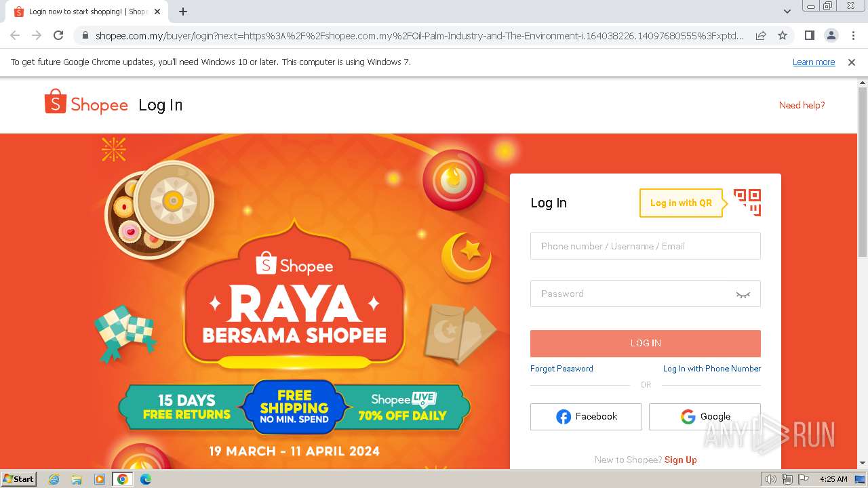The width and height of the screenshot is (868, 488).
Task: Open the Chrome profile avatar icon
Action: (831, 35)
